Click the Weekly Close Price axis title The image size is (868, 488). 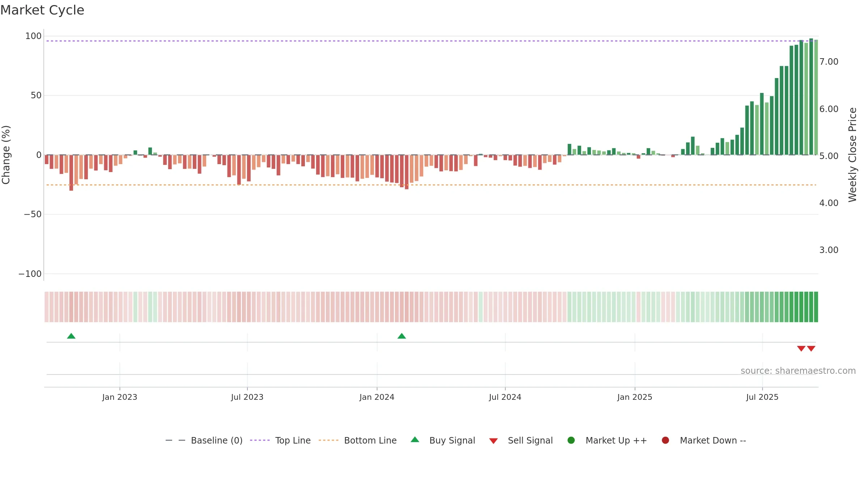click(x=852, y=155)
